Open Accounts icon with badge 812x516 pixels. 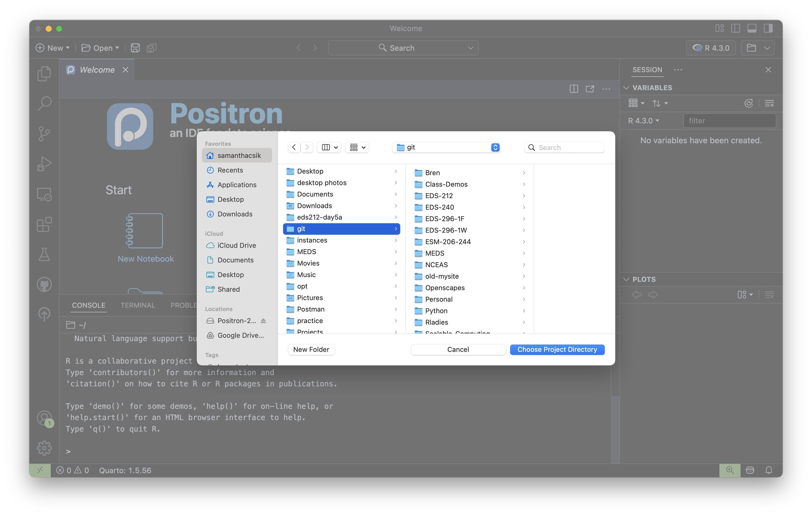coord(44,418)
